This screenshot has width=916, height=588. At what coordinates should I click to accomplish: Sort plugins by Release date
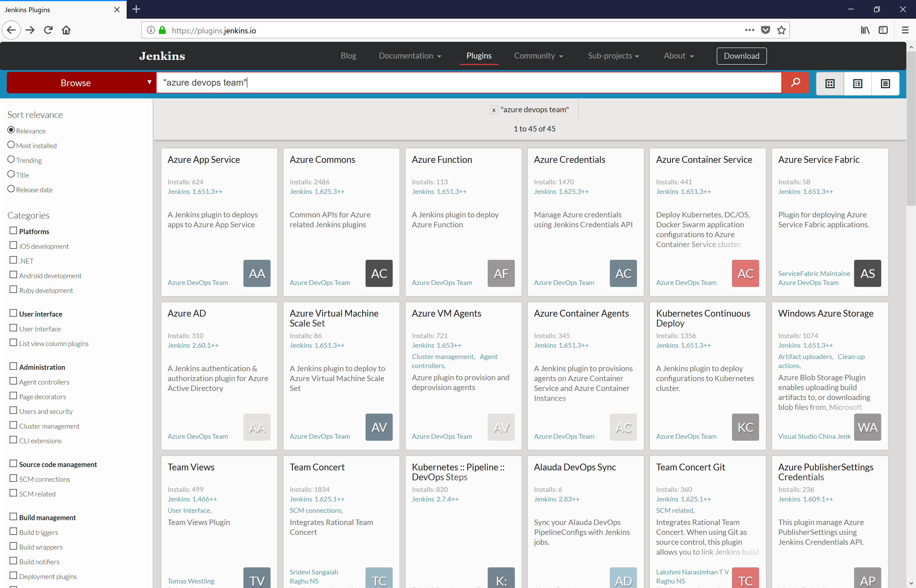click(11, 189)
